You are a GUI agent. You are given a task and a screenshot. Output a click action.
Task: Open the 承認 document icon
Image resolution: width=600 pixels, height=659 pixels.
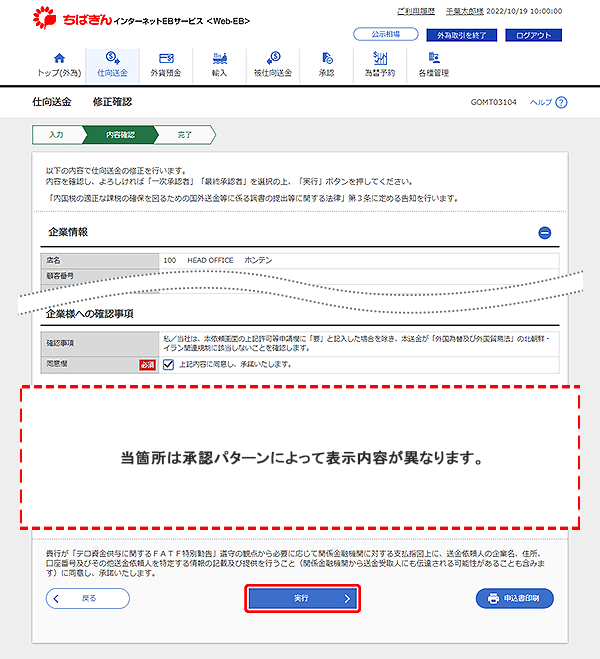tap(327, 58)
